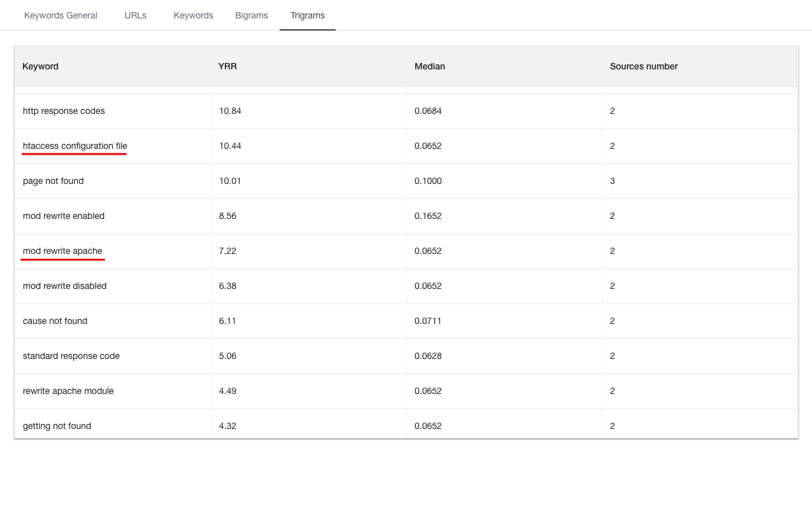Click the keyword 'getting not found'
Image resolution: width=812 pixels, height=506 pixels.
57,426
